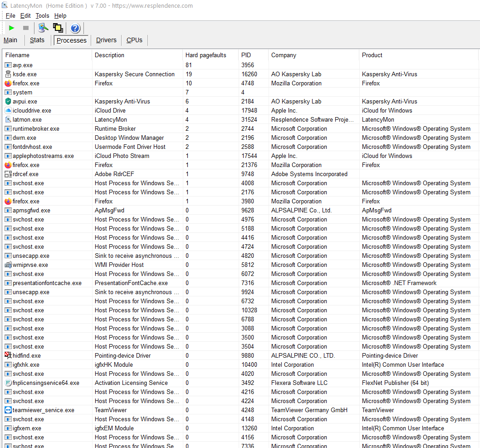The height and width of the screenshot is (448, 480).
Task: Click 'ALPSALPINE Co., Ltd.' company cell
Action: (302, 210)
